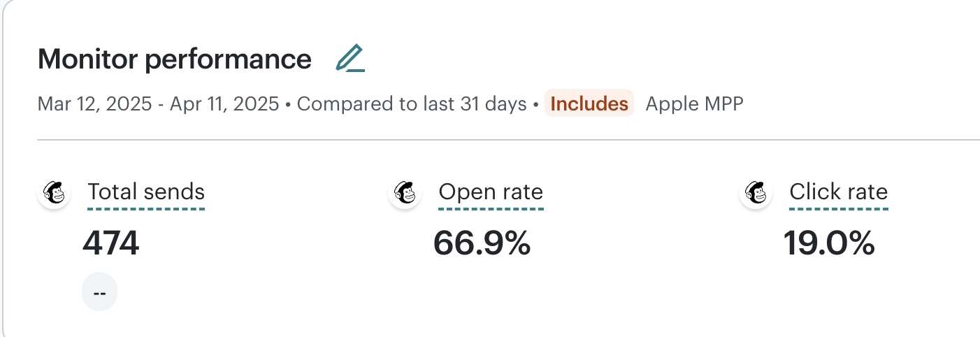Image resolution: width=980 pixels, height=337 pixels.
Task: Open the Open rate metric label
Action: (491, 192)
